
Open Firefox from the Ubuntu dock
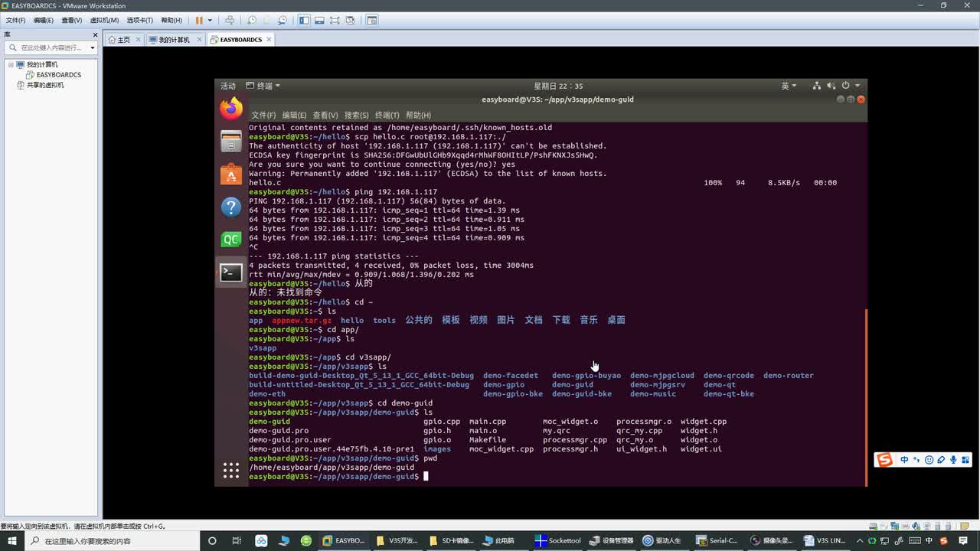click(x=231, y=109)
